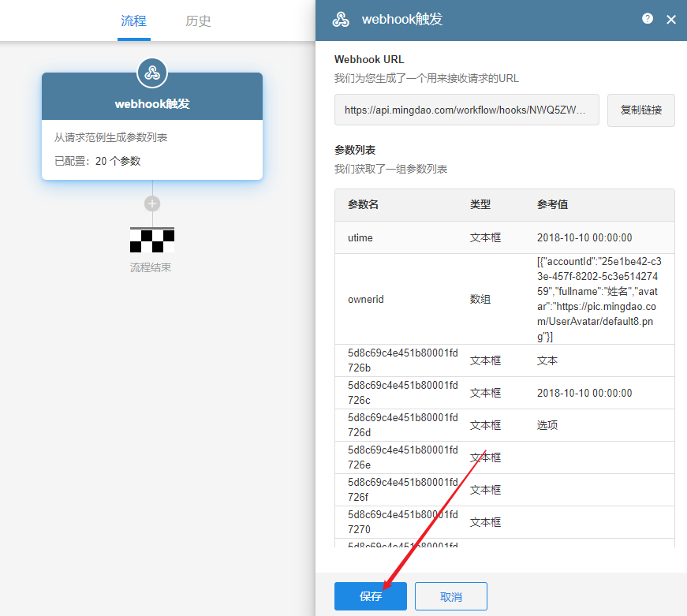Switch to the 历史 tab

click(x=198, y=21)
